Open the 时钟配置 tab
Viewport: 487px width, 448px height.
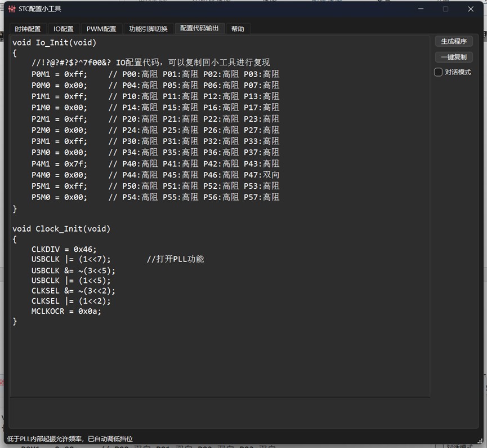[x=28, y=29]
